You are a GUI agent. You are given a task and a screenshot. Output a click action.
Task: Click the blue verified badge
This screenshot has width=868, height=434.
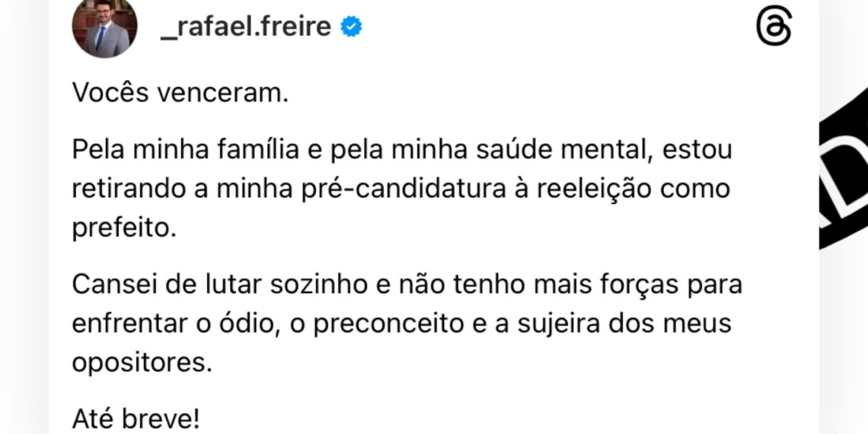point(351,27)
